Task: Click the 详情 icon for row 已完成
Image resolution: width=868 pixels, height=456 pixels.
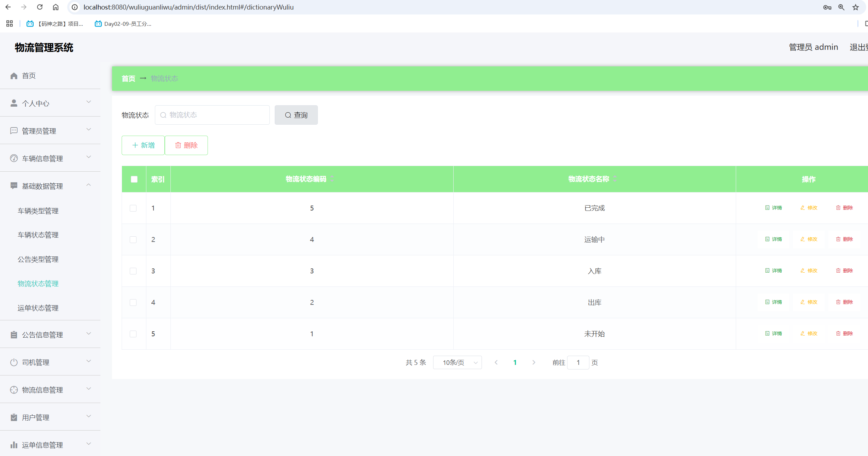Action: (767, 208)
